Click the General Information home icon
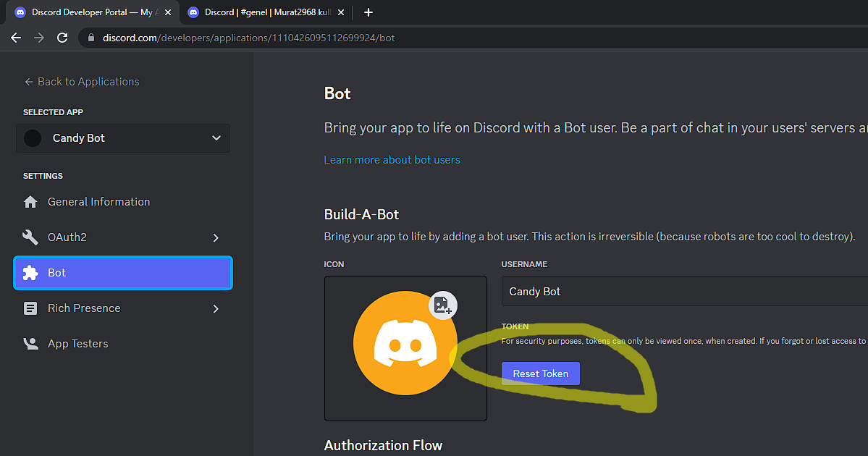 (30, 202)
